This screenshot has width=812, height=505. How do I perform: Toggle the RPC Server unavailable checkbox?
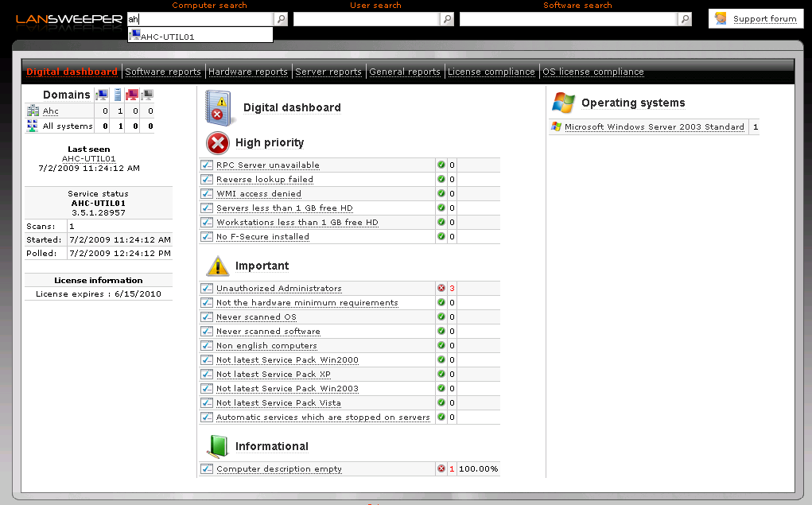click(207, 165)
